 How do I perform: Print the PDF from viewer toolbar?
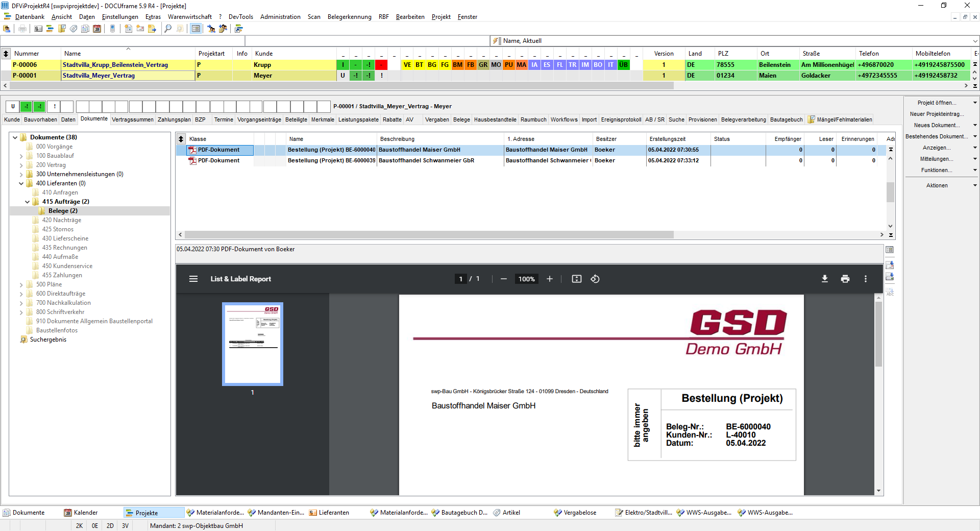[845, 279]
